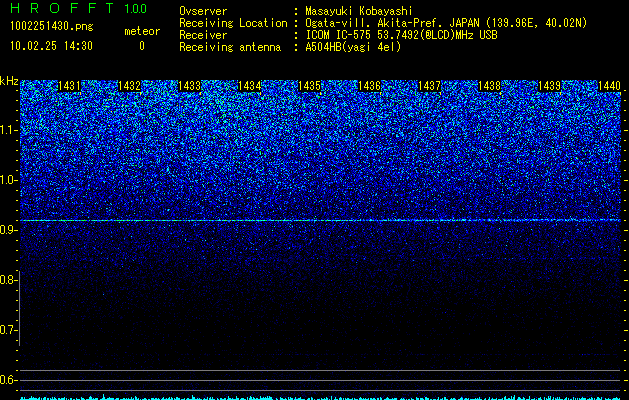Image resolution: width=629 pixels, height=400 pixels.
Task: Click the 1436 time marker
Action: (369, 86)
